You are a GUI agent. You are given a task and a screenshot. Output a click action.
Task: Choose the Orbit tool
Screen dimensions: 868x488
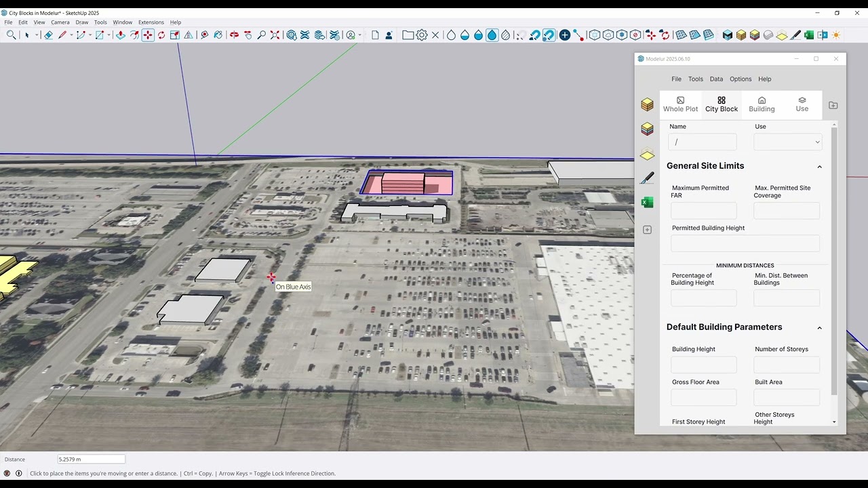point(234,35)
